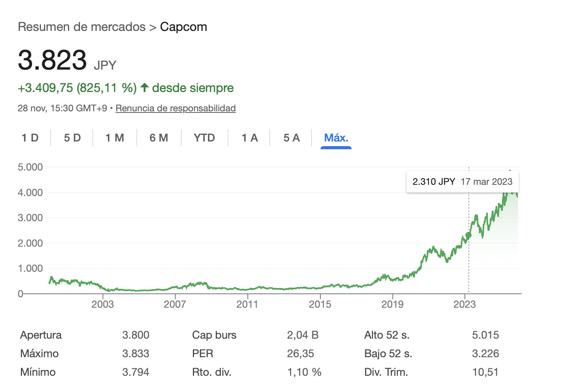The image size is (562, 392).
Task: Show the 1 M price chart
Action: pos(115,138)
